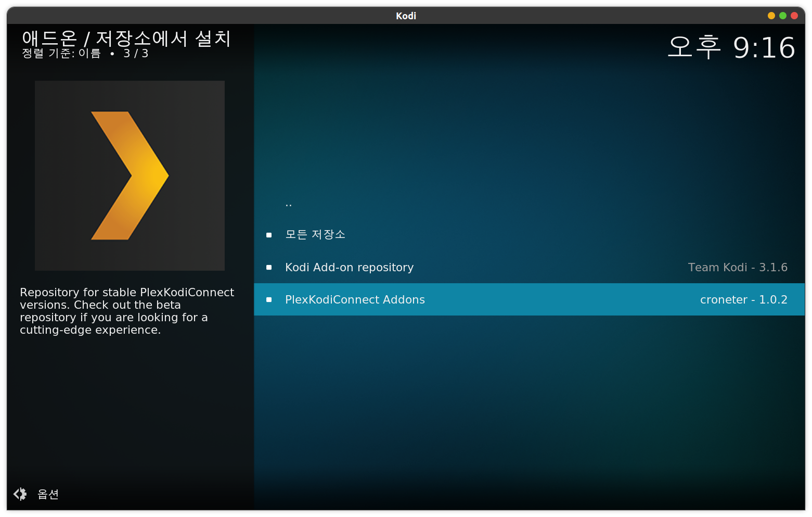This screenshot has height=517, width=812.
Task: Click the 오후 9:16 clock display
Action: 731,47
